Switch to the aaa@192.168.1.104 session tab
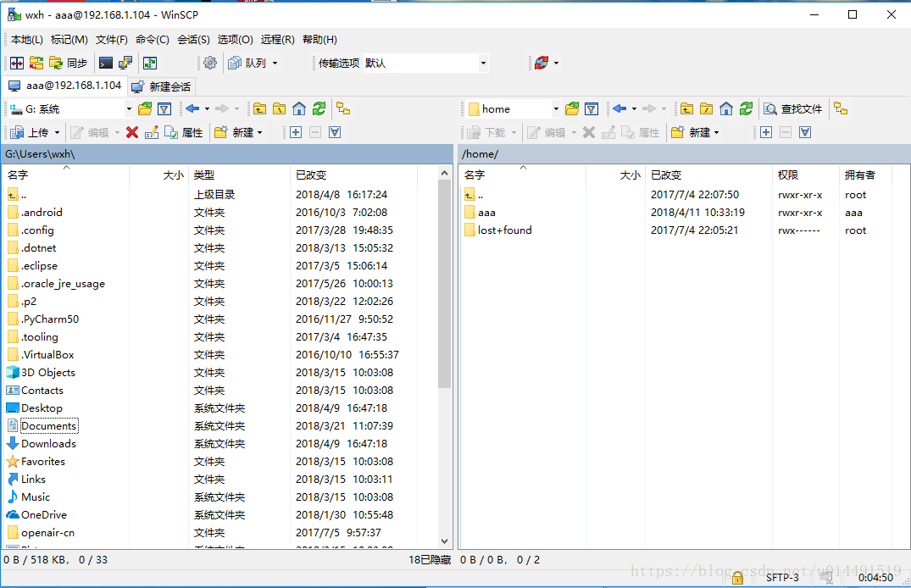Image resolution: width=911 pixels, height=588 pixels. click(64, 86)
